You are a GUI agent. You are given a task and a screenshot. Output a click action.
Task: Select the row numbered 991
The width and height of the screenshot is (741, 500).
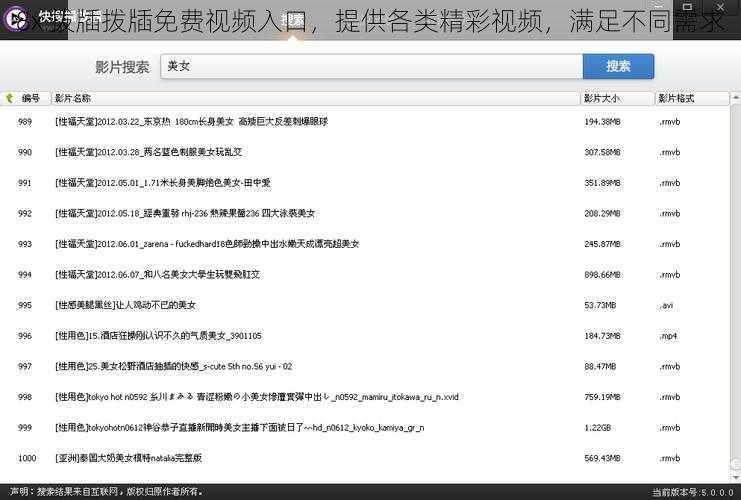364,183
